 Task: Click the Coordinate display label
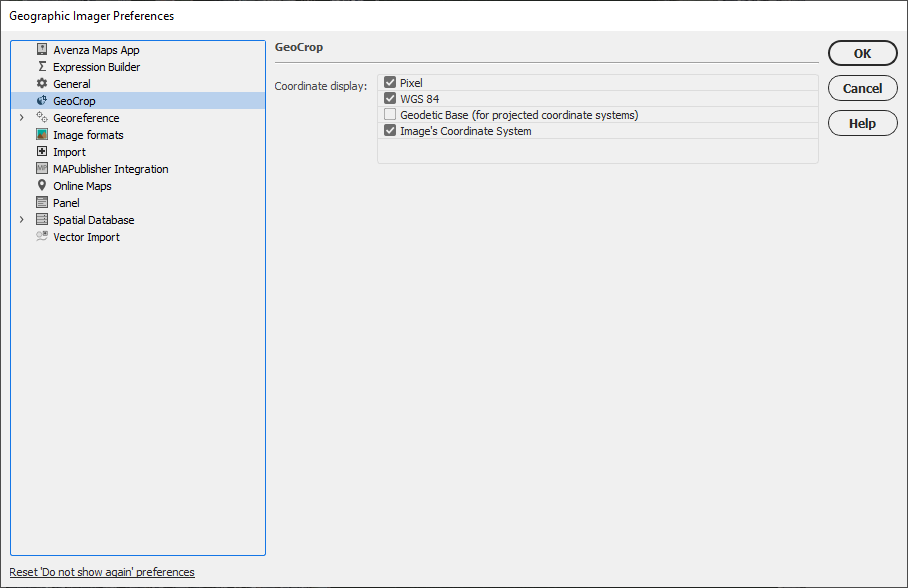point(321,86)
